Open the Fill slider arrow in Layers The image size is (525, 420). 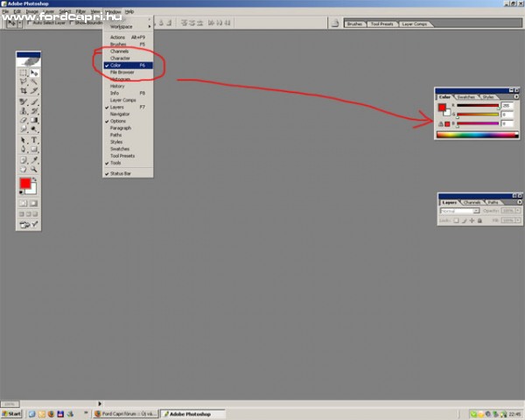pyautogui.click(x=518, y=220)
